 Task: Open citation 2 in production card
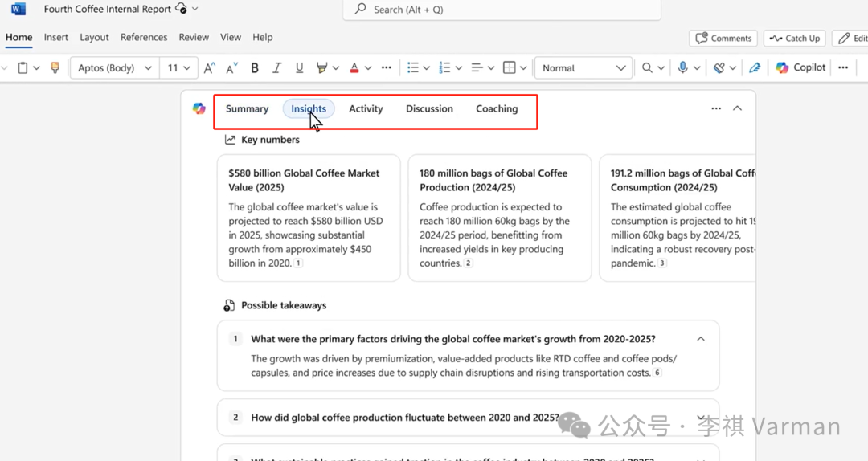(469, 263)
